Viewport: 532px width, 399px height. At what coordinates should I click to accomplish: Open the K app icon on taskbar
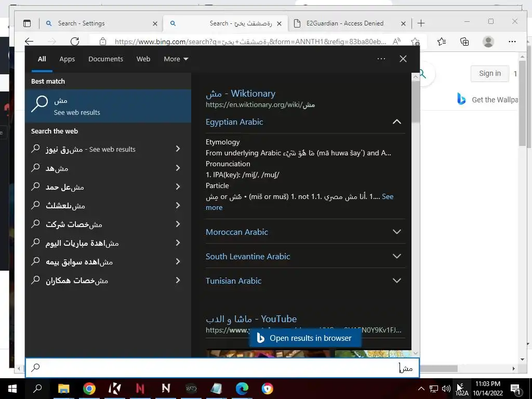click(115, 389)
